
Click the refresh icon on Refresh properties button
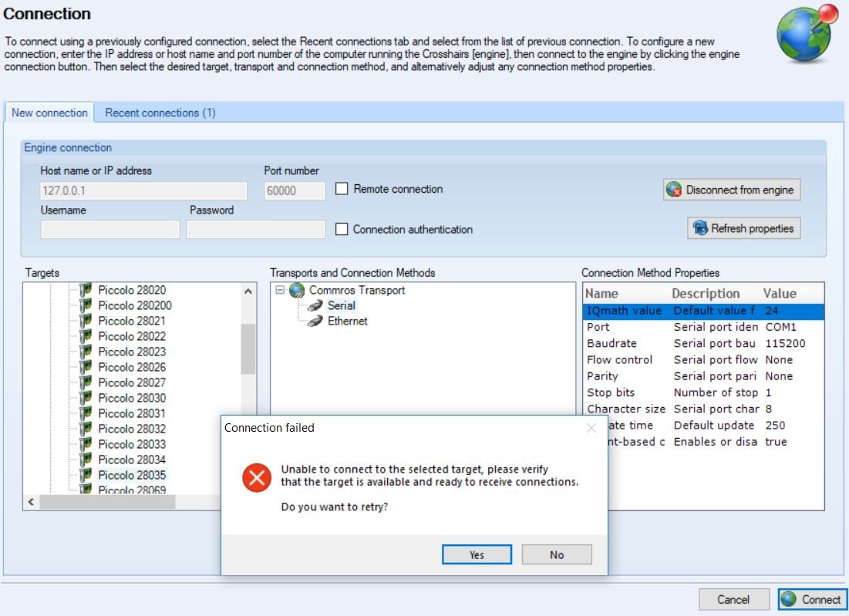700,228
